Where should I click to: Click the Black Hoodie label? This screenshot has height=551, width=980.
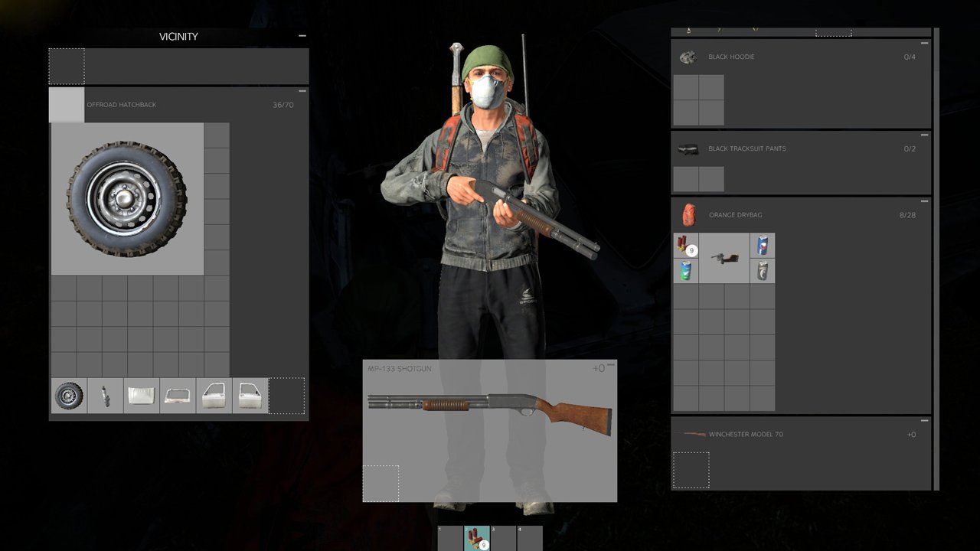(x=731, y=57)
